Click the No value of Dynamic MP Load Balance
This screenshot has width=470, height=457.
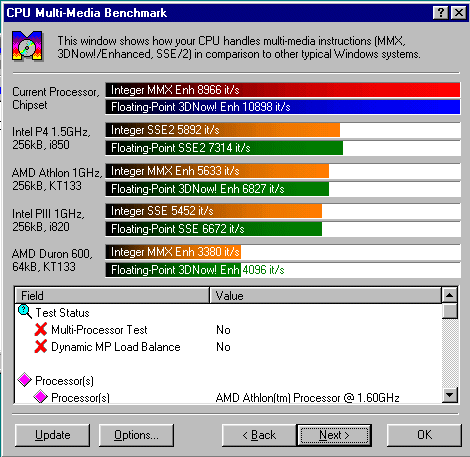click(223, 347)
